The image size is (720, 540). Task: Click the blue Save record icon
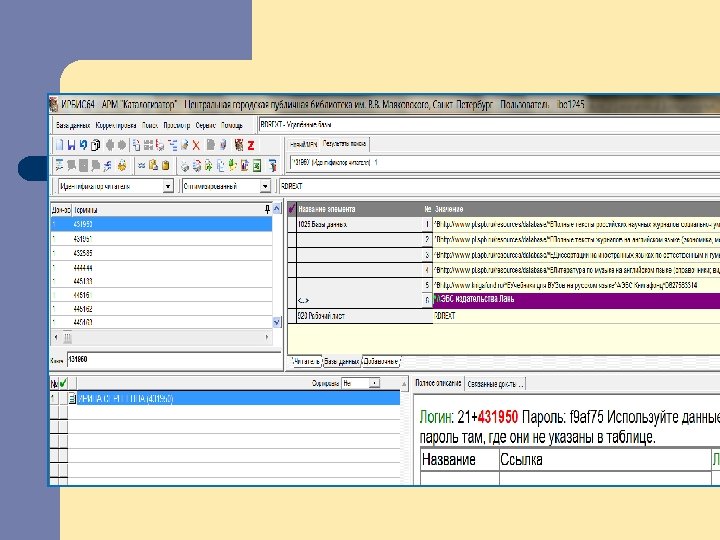[71, 145]
